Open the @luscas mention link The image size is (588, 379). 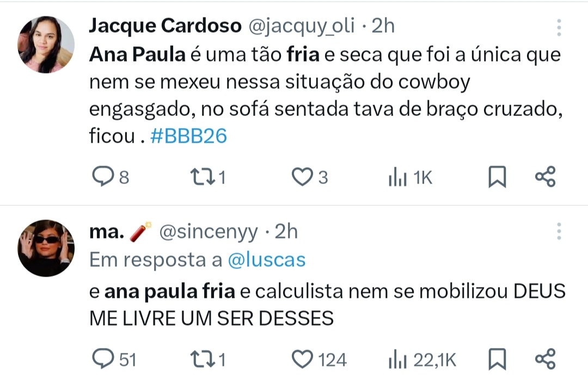pos(266,260)
